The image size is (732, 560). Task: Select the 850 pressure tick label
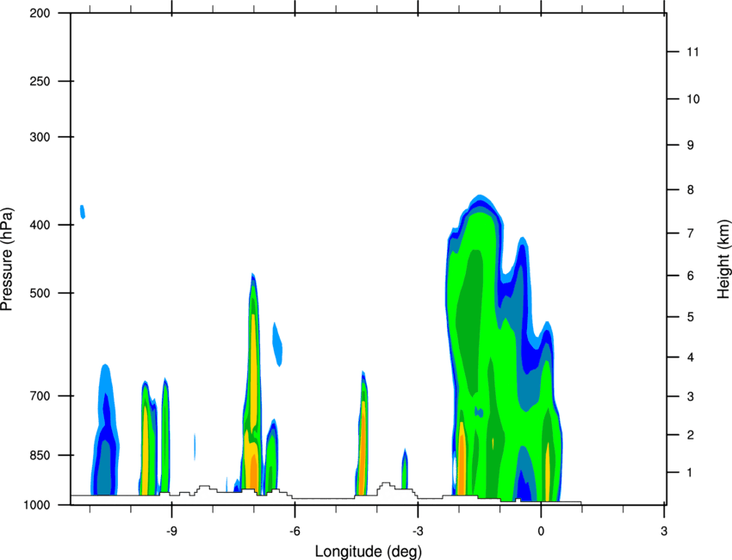[x=40, y=455]
